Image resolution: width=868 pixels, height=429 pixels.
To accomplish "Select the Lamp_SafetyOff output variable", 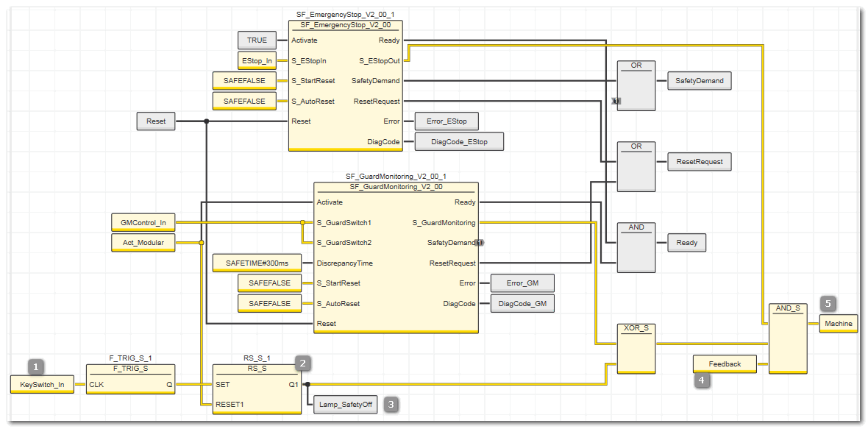I will coord(345,404).
